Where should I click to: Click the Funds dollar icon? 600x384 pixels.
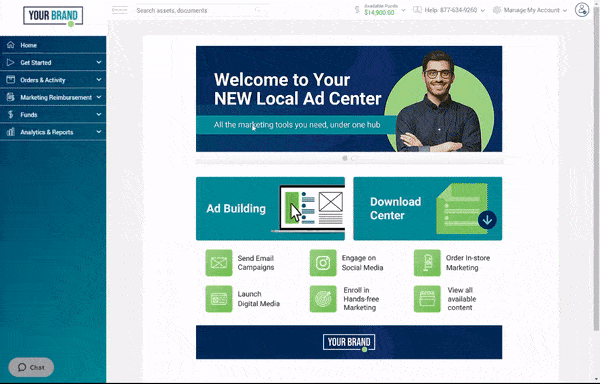[11, 114]
